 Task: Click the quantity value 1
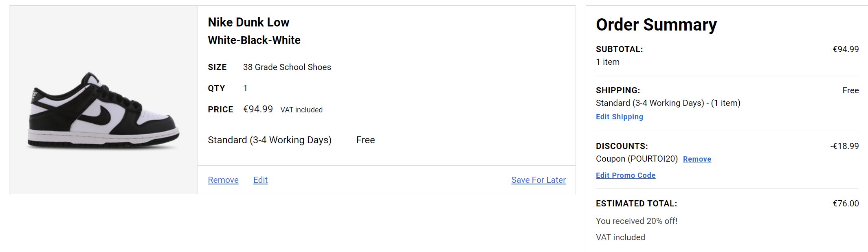245,88
